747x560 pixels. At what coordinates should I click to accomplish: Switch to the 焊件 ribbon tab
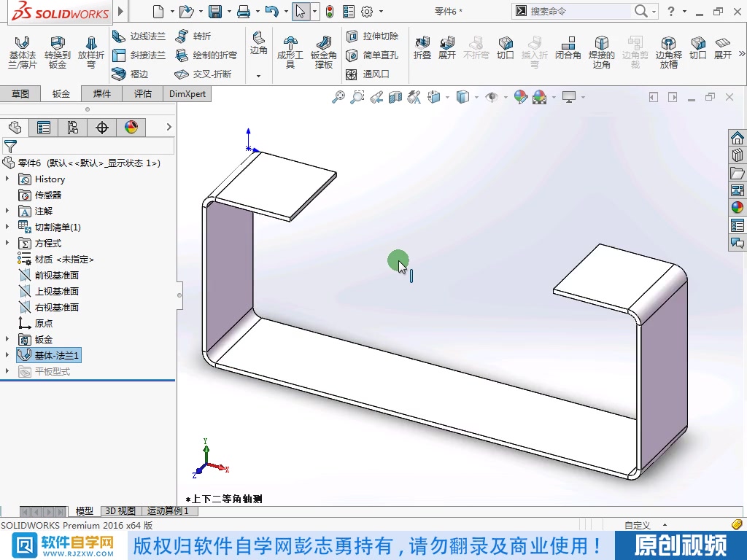100,94
